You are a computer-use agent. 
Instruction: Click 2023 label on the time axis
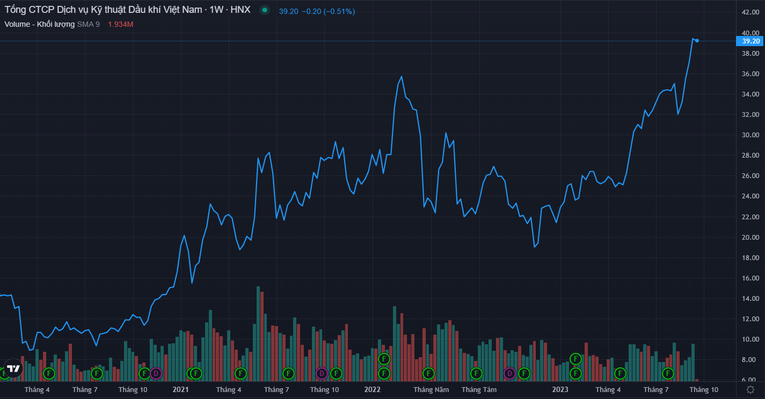pyautogui.click(x=560, y=389)
